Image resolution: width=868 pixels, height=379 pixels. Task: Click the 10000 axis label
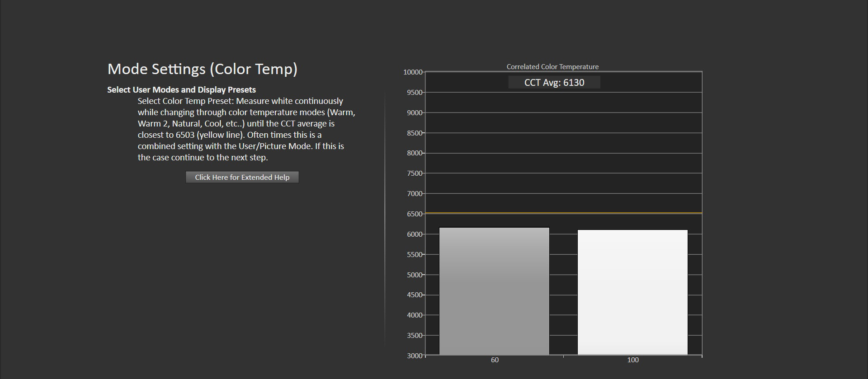413,72
